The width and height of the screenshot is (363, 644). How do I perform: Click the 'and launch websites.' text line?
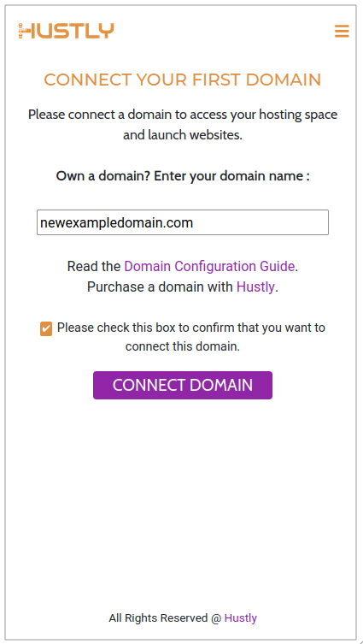click(183, 135)
